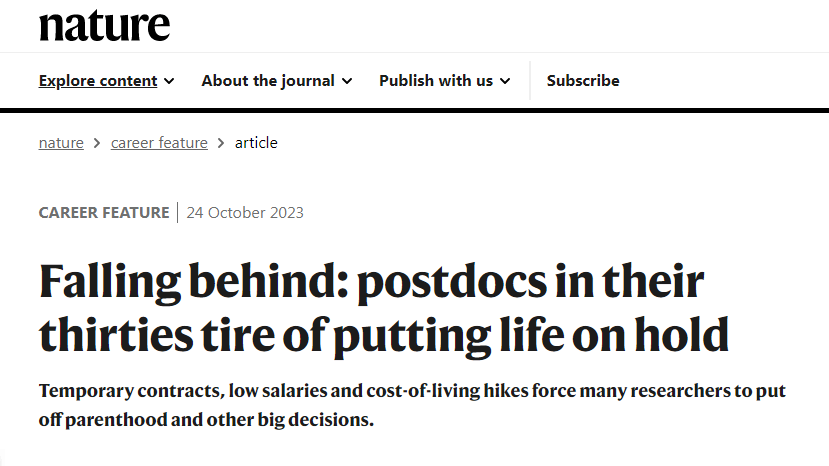Open the Publish with us menu label
The height and width of the screenshot is (466, 829).
click(436, 81)
